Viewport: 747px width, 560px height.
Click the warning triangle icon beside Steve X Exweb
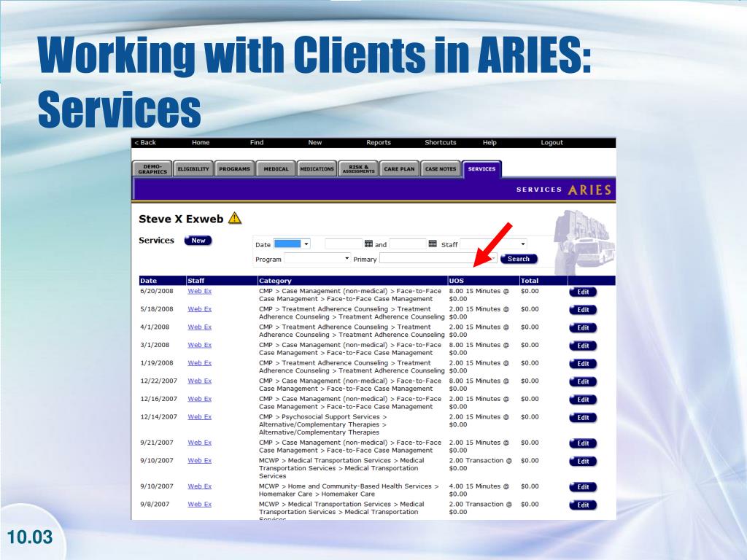235,218
